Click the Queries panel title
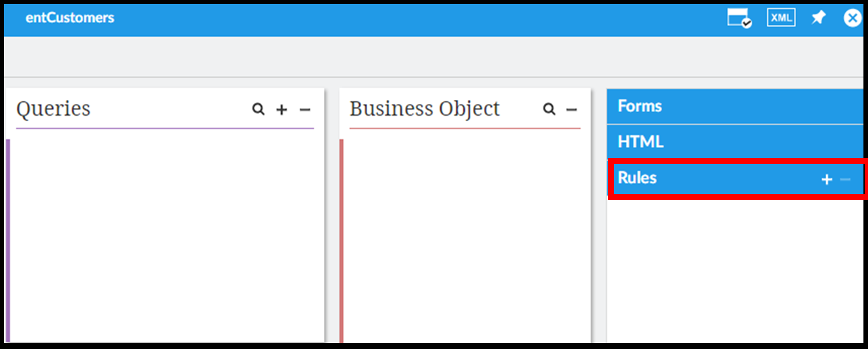 click(54, 108)
